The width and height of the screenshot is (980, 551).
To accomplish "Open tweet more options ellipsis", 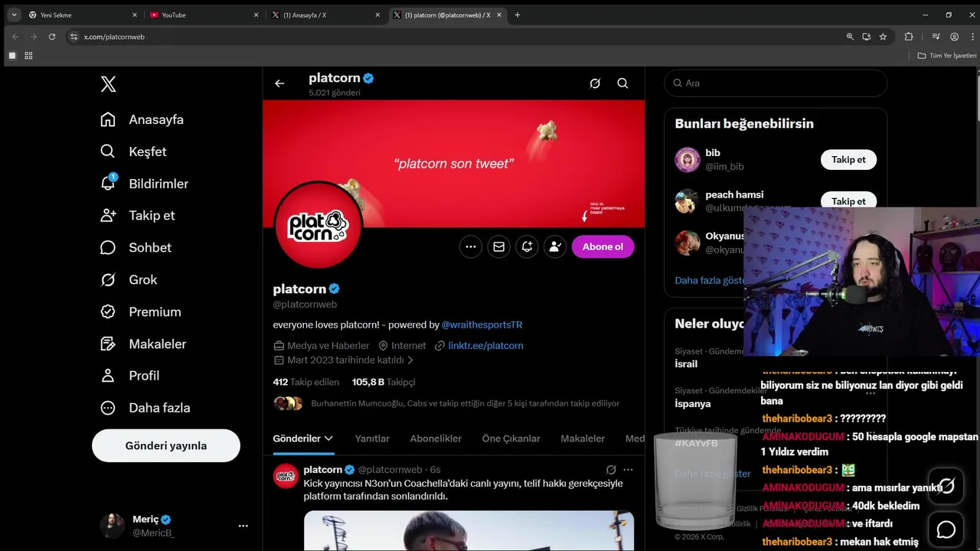I will pos(629,470).
